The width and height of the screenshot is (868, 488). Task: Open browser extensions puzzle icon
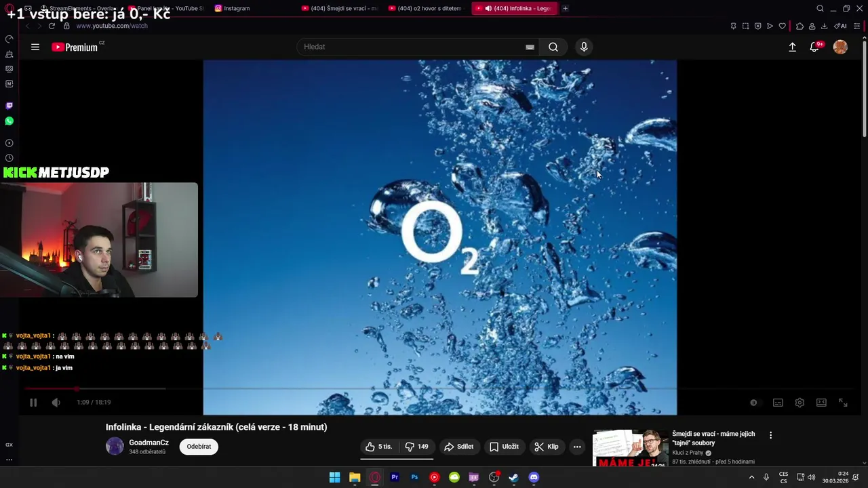point(800,26)
